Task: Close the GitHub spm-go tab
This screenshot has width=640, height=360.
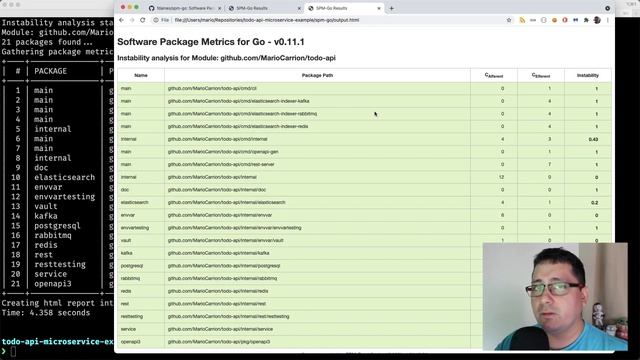Action: click(x=220, y=8)
